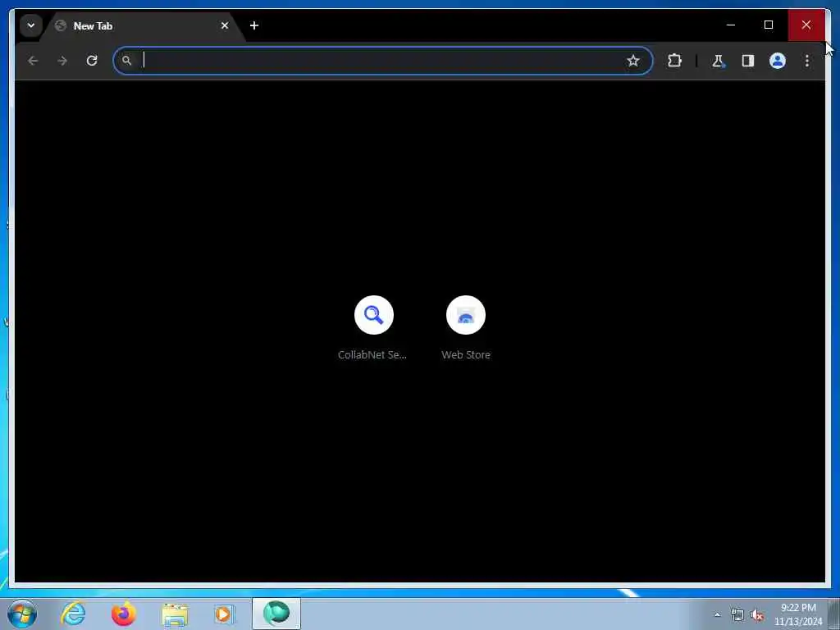Click the Show desktop strip
The height and width of the screenshot is (630, 840).
click(x=834, y=614)
